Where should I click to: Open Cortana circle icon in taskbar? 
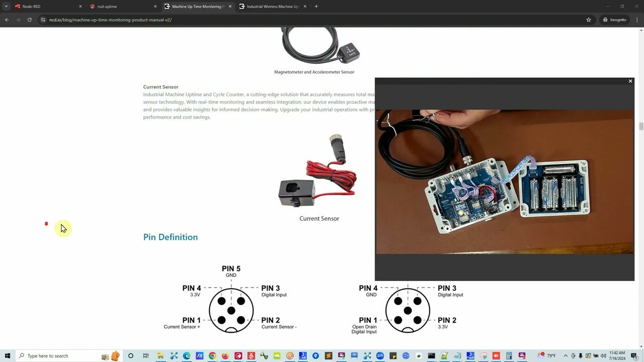(x=130, y=355)
